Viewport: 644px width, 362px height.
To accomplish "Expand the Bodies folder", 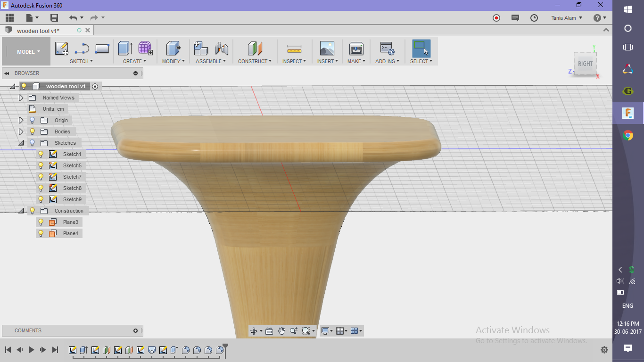I will click(21, 132).
